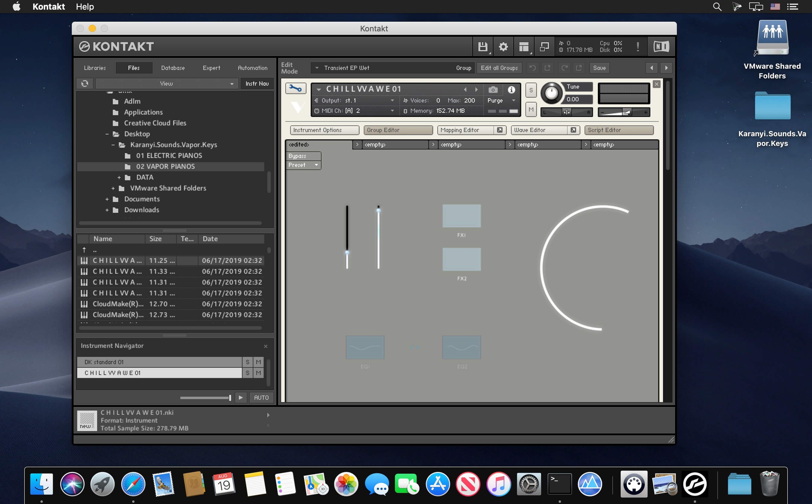
Task: Go to next instrument in edit mode
Action: coord(666,68)
